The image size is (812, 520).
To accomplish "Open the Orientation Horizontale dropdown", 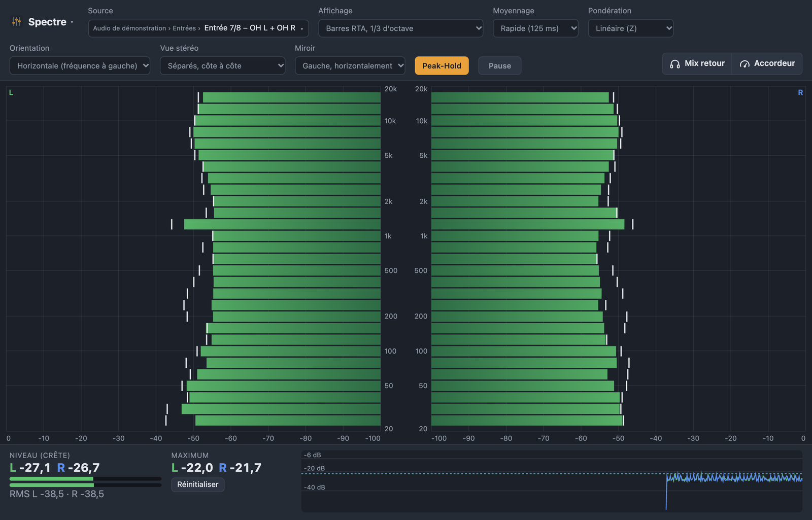I will click(80, 65).
